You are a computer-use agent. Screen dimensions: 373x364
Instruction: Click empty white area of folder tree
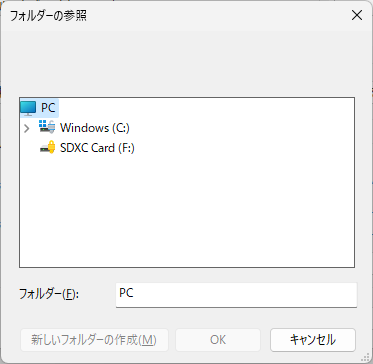(x=187, y=213)
